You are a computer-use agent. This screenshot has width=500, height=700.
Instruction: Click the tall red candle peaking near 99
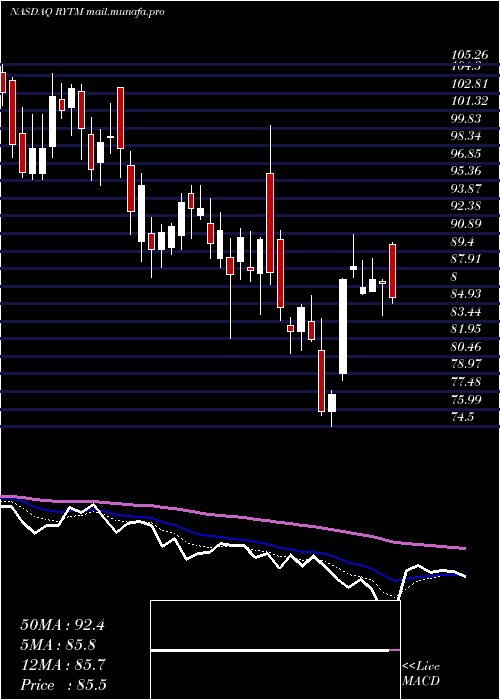coord(270,223)
